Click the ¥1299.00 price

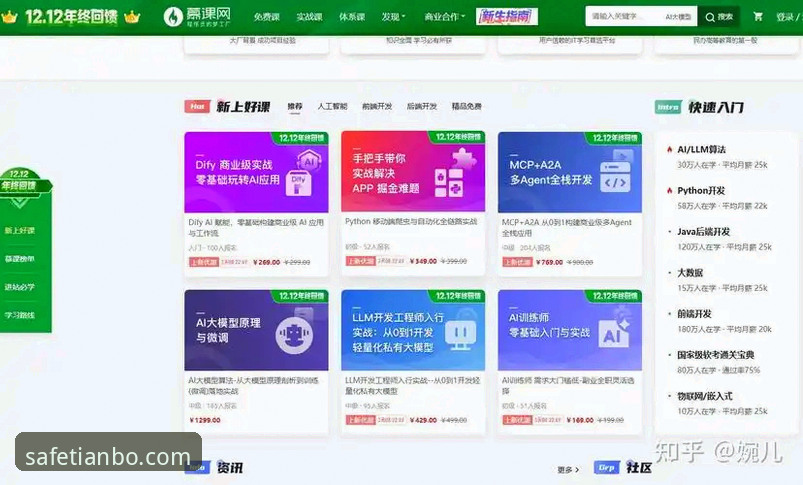205,420
